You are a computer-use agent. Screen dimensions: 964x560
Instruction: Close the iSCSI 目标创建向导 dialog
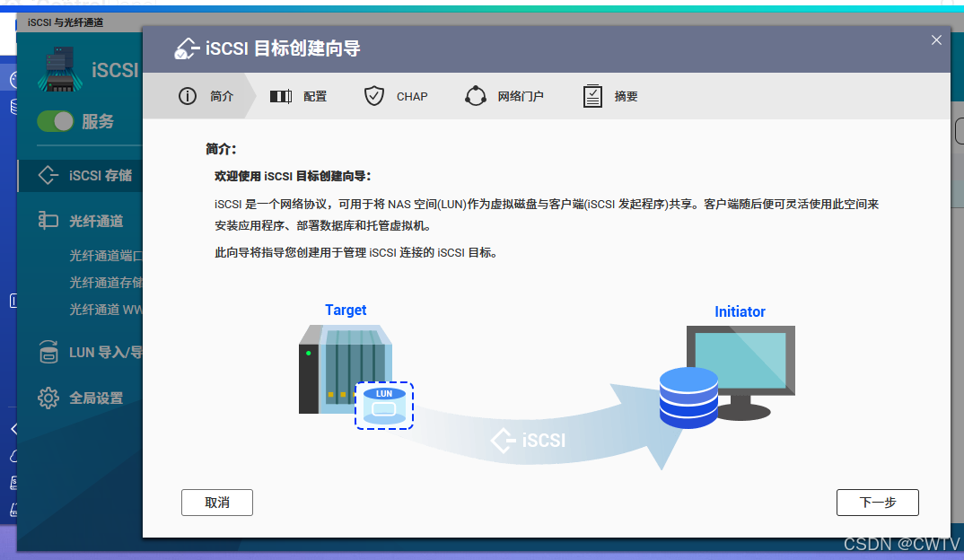[935, 40]
